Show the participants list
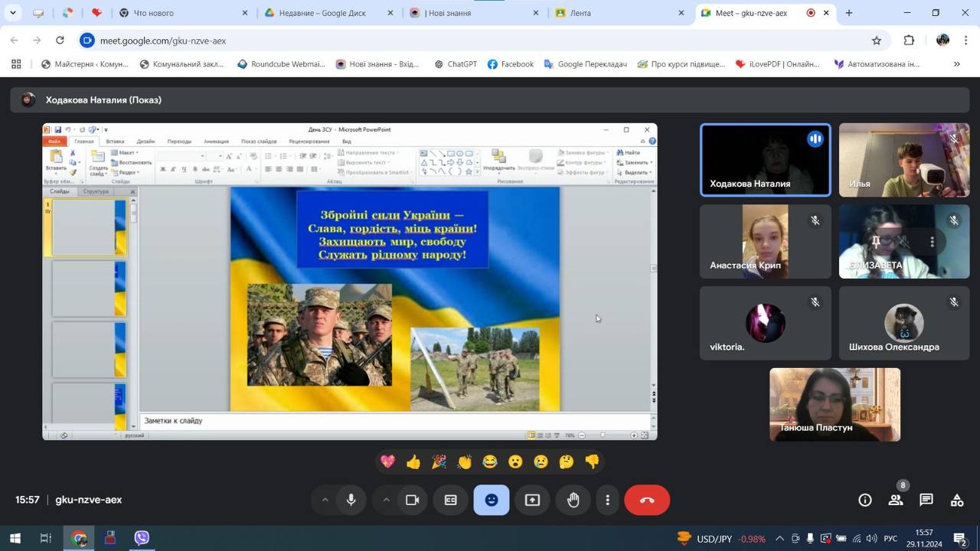Image resolution: width=980 pixels, height=551 pixels. (895, 500)
